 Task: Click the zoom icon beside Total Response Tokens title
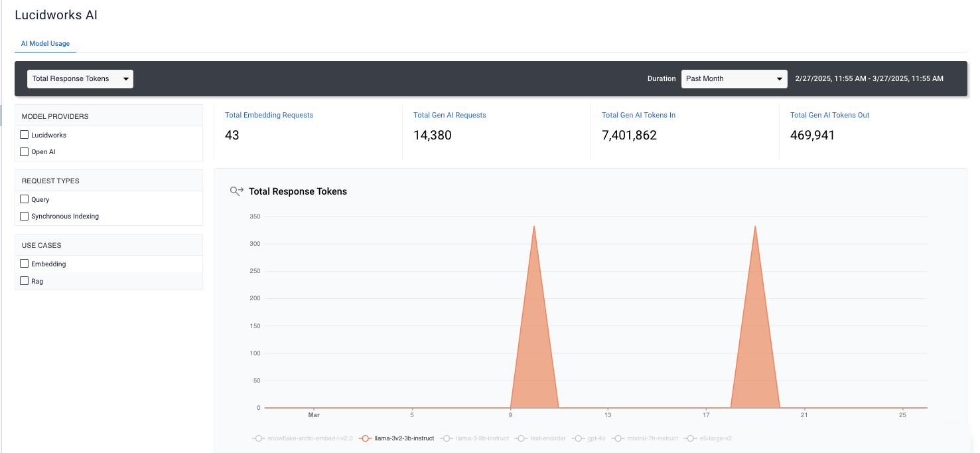237,191
